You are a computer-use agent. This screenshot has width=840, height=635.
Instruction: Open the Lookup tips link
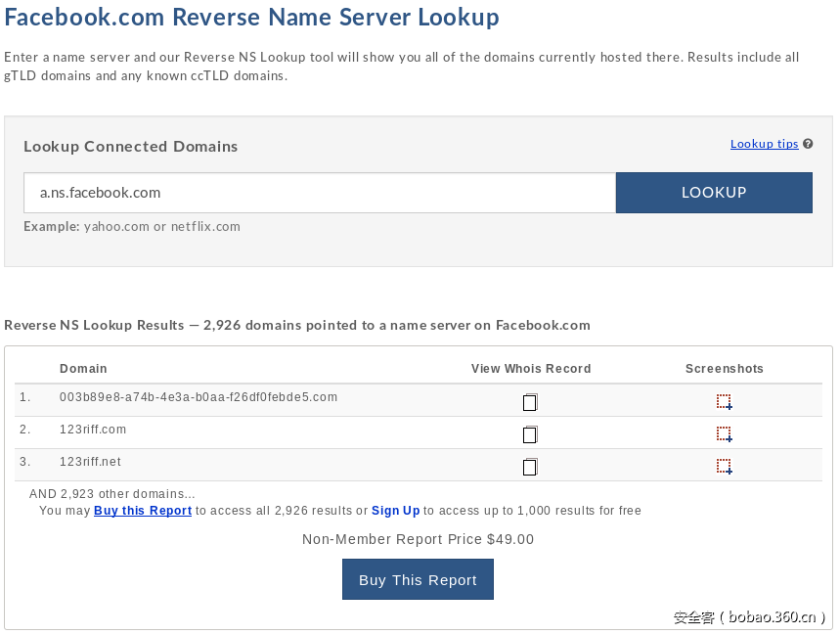click(765, 143)
